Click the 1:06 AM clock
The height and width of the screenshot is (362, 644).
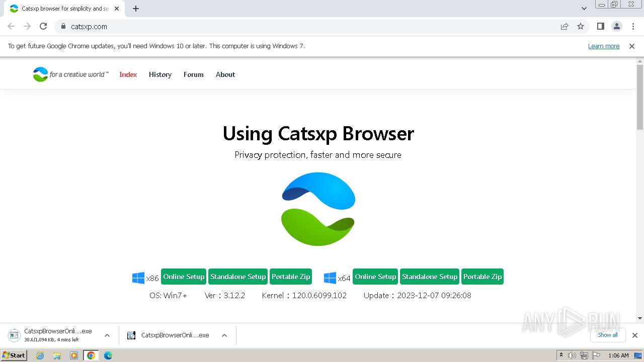(x=618, y=355)
